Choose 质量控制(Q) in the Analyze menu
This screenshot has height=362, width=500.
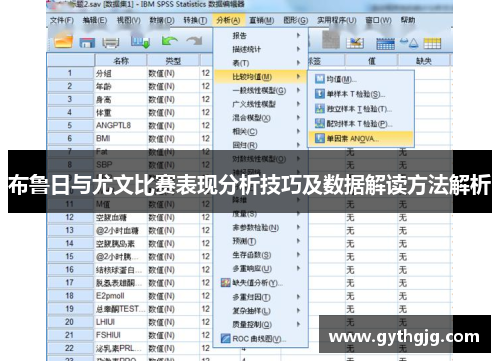coord(260,324)
